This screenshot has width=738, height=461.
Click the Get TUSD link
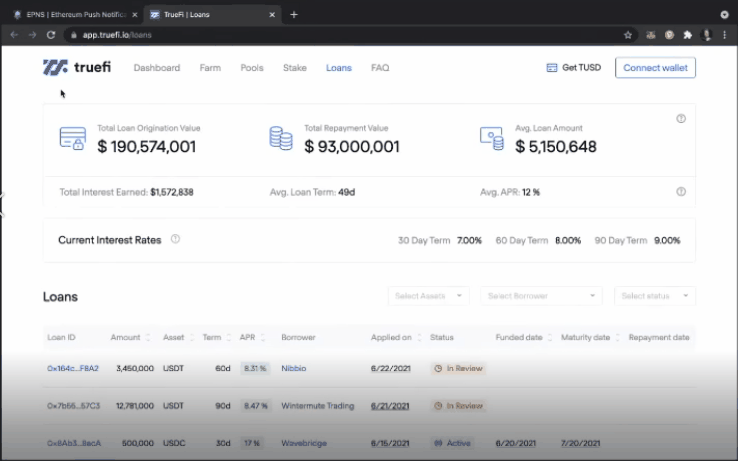pyautogui.click(x=574, y=68)
